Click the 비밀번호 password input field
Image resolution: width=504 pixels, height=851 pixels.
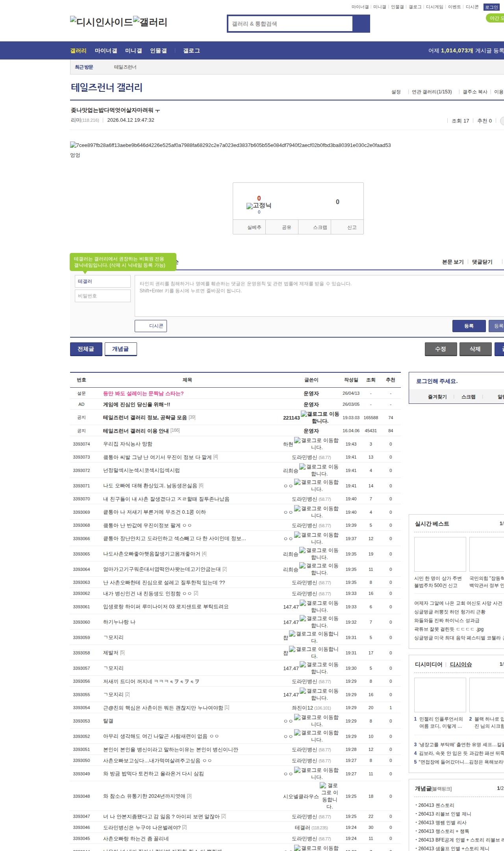(103, 296)
